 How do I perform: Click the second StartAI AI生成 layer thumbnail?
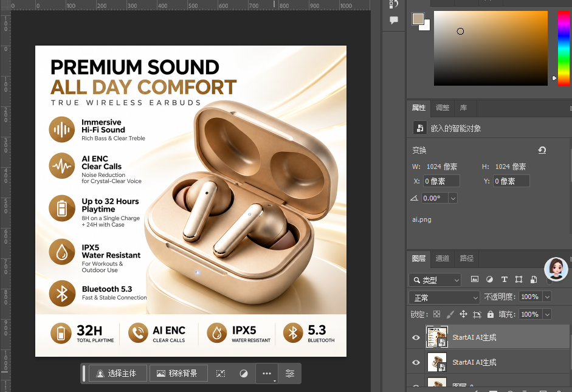pos(437,362)
